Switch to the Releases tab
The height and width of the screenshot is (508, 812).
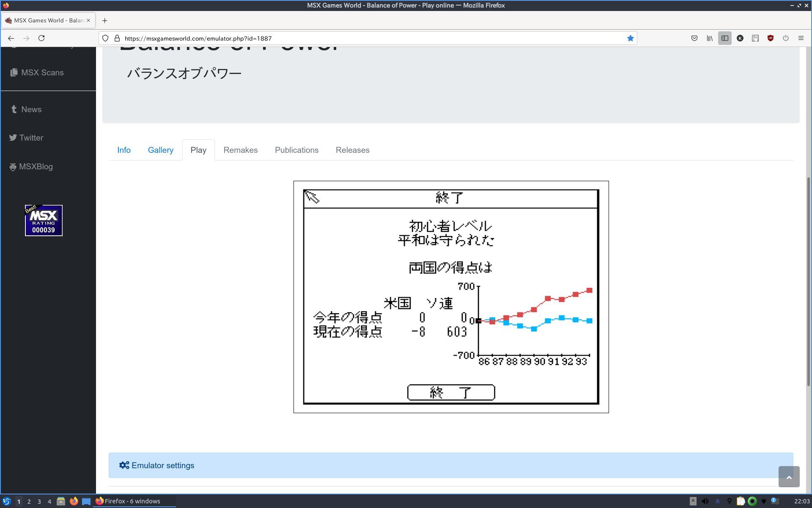[x=353, y=150]
